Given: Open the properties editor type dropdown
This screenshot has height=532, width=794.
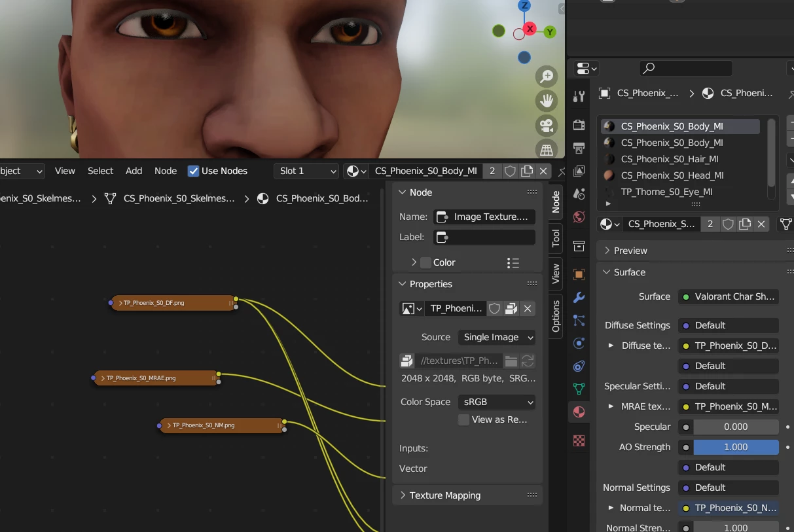Looking at the screenshot, I should pos(586,68).
